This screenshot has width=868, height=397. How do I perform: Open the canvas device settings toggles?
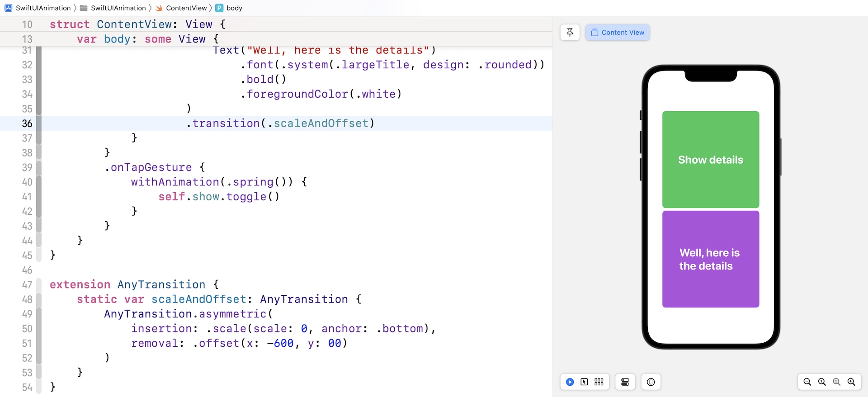(x=625, y=382)
